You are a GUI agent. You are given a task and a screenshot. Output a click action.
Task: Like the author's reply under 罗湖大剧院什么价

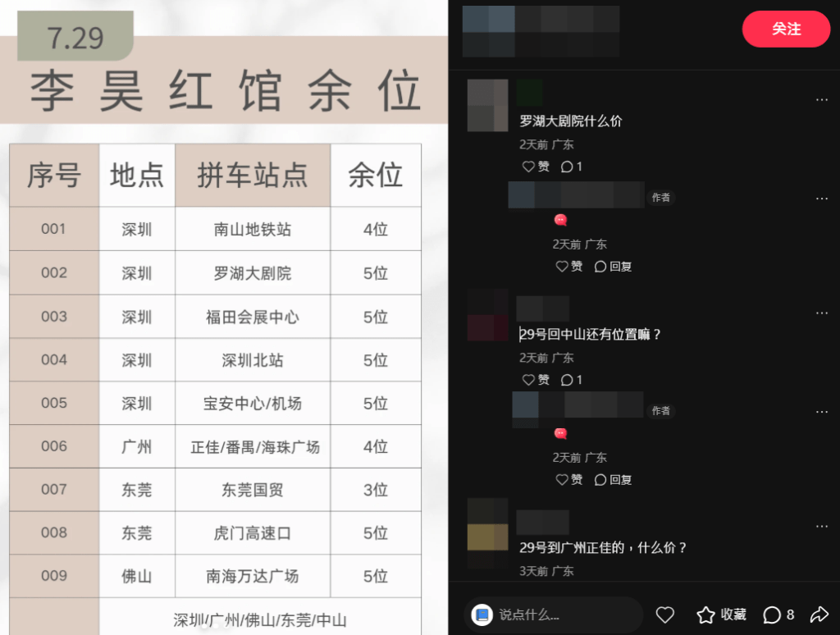pyautogui.click(x=569, y=267)
